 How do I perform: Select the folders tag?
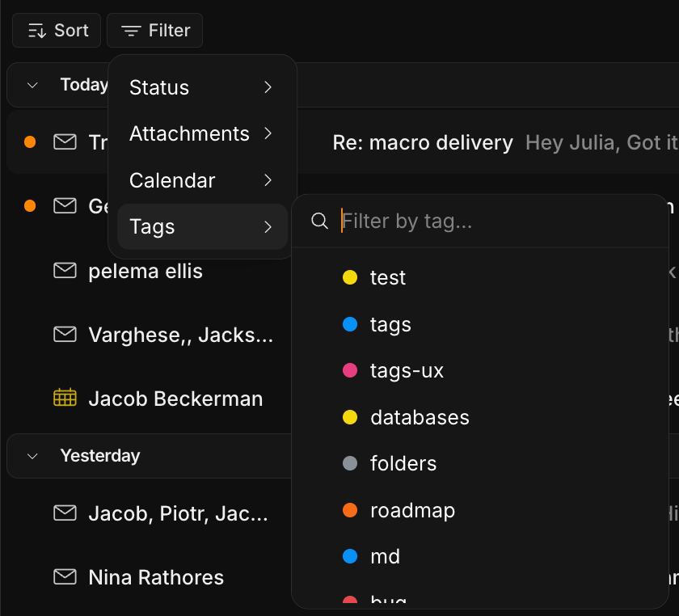(x=480, y=463)
